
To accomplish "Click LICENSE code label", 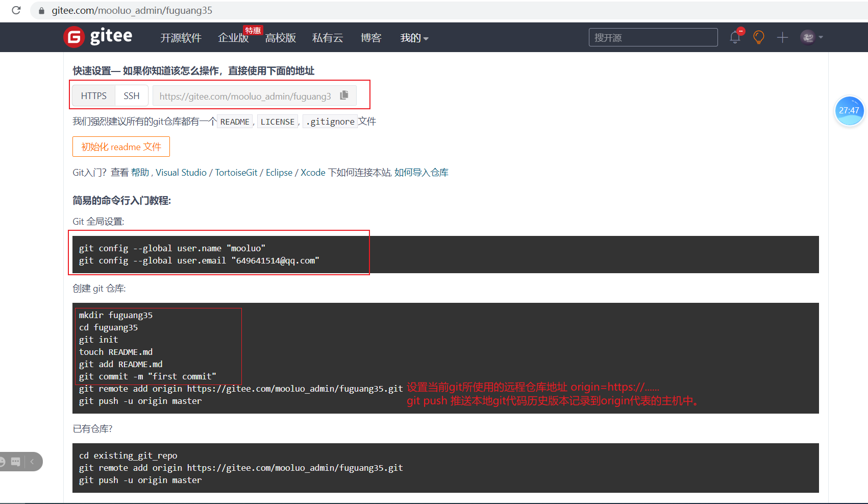I will (278, 122).
